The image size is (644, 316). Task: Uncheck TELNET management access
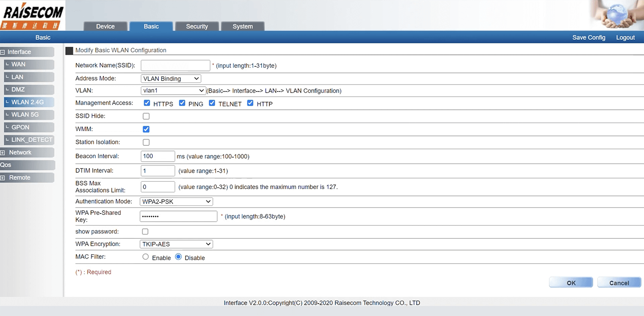point(212,103)
